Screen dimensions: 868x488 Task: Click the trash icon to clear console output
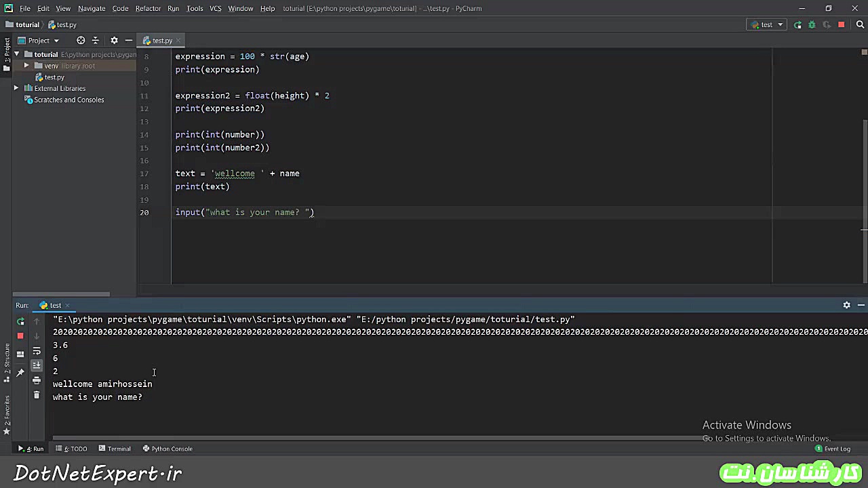coord(37,395)
